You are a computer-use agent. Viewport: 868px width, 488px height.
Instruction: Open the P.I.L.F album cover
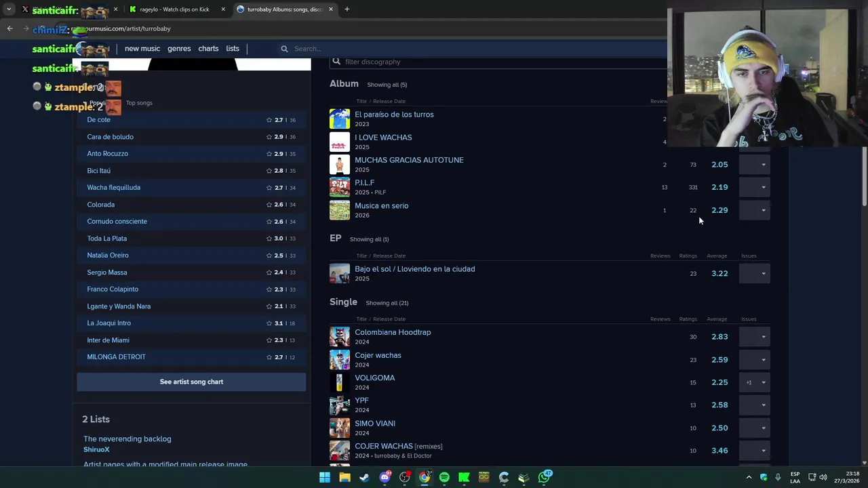[x=340, y=187]
